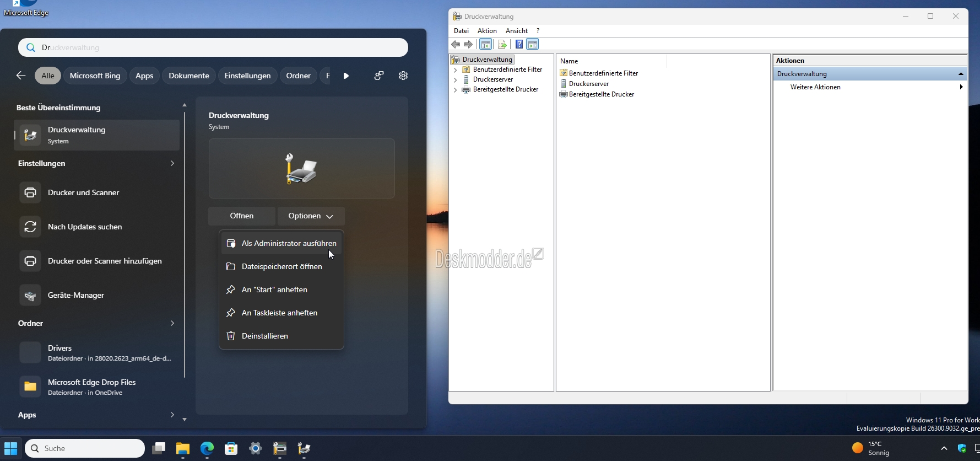
Task: Click Druckerserver in the Name list
Action: click(589, 84)
